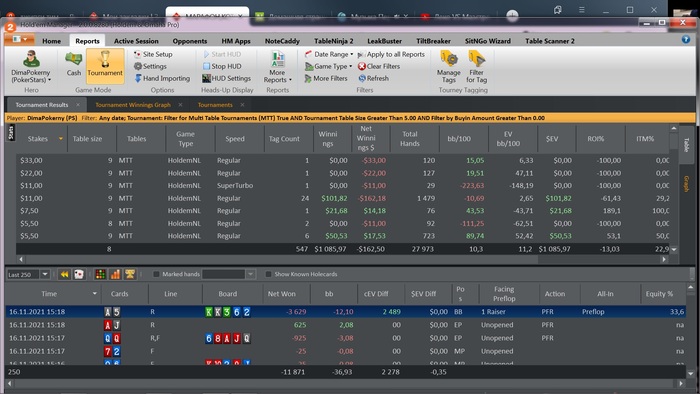The image size is (700, 394).
Task: Open the browser hamburger menu in background window
Action: pos(582,9)
